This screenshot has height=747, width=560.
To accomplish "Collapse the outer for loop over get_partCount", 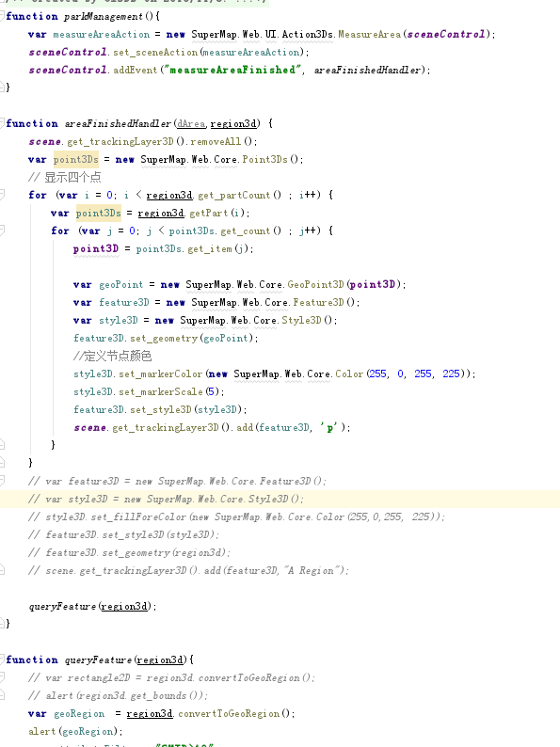I will coord(2,195).
